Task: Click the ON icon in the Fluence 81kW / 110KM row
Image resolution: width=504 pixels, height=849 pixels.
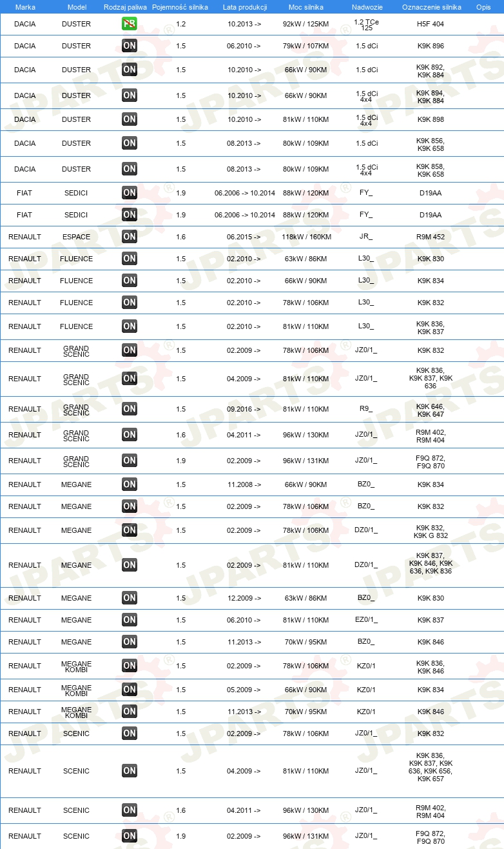Action: pyautogui.click(x=130, y=326)
